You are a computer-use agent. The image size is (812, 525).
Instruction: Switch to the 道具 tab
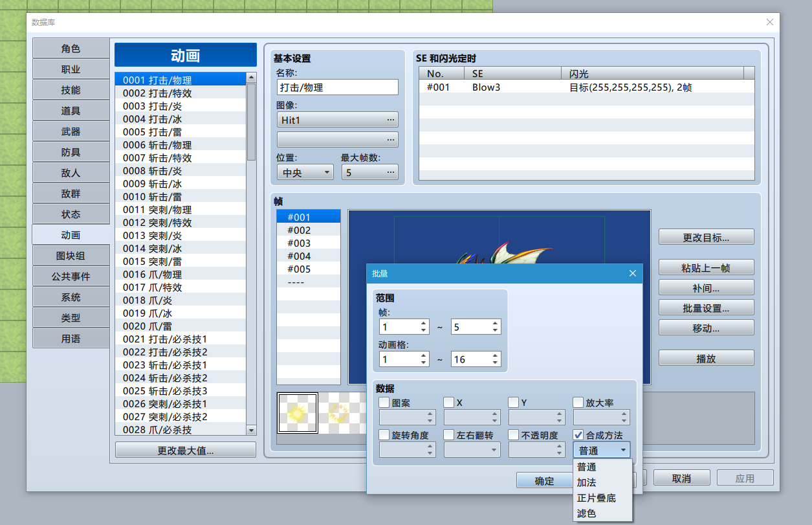[71, 111]
